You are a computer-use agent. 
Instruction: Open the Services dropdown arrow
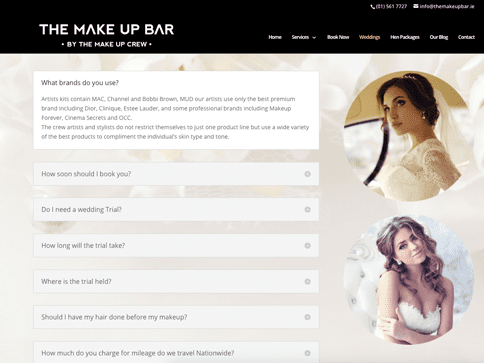click(x=314, y=38)
